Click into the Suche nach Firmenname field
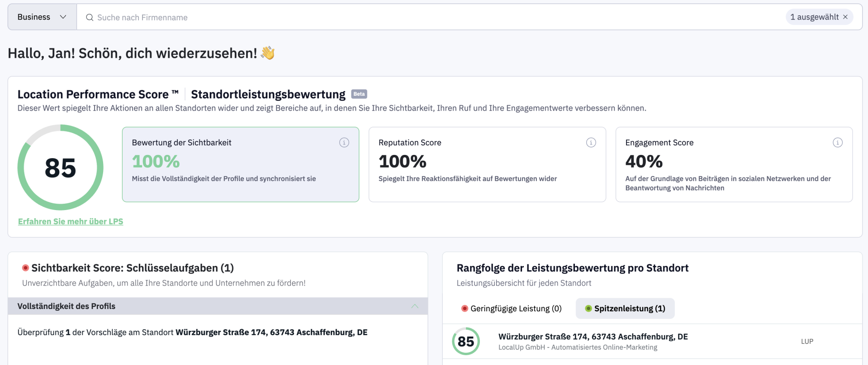The width and height of the screenshot is (868, 365). click(x=407, y=18)
